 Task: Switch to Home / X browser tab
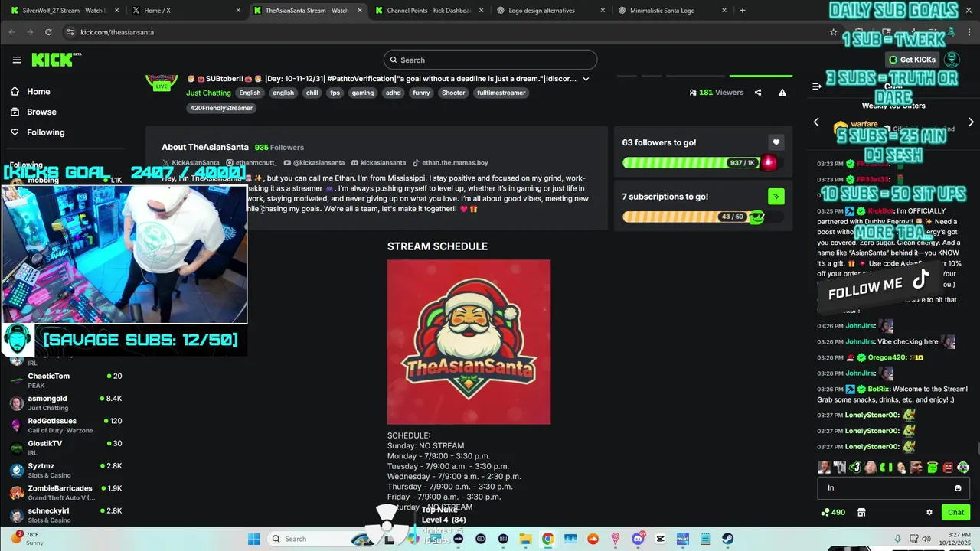pos(185,11)
